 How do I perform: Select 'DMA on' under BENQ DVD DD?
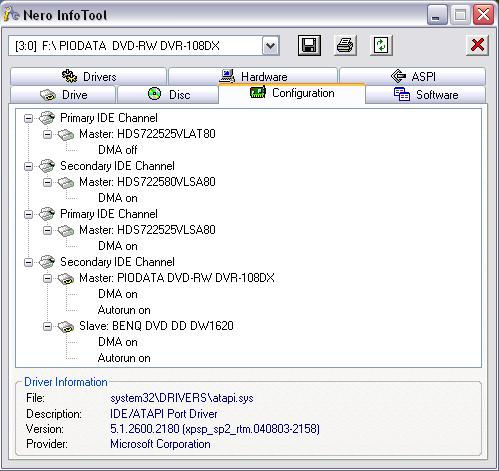point(118,342)
